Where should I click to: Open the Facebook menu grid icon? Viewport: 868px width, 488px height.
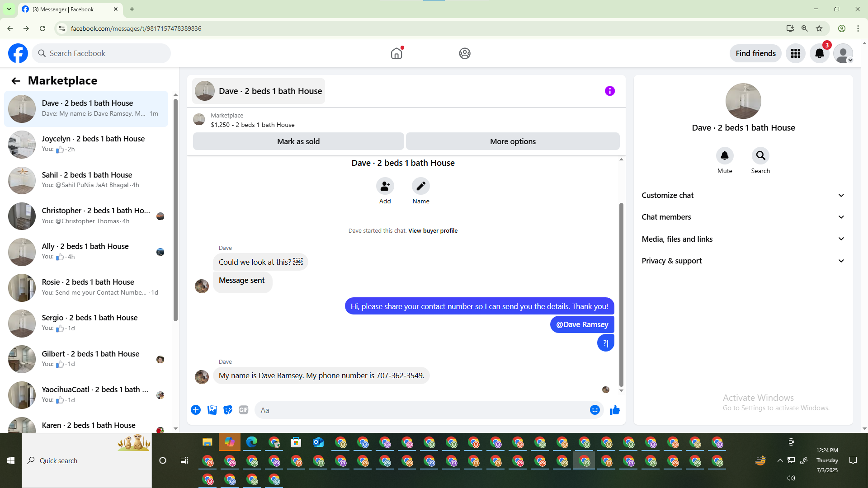[x=795, y=54]
